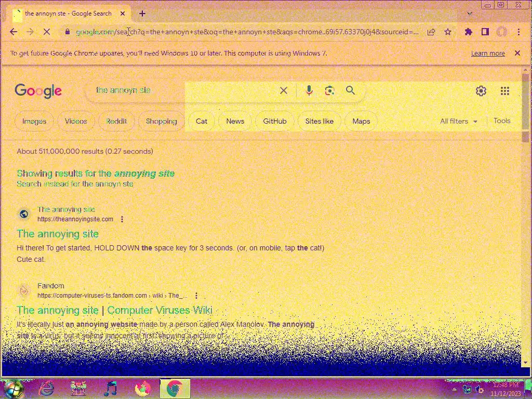Click the Fandom computer-viruses-ts URL text
Image resolution: width=532 pixels, height=399 pixels.
pos(112,296)
